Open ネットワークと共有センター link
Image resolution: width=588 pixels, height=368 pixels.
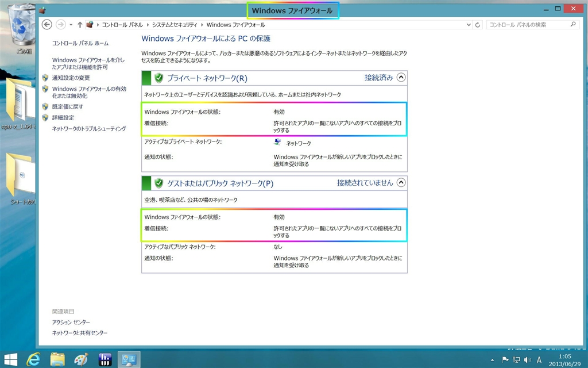click(79, 333)
